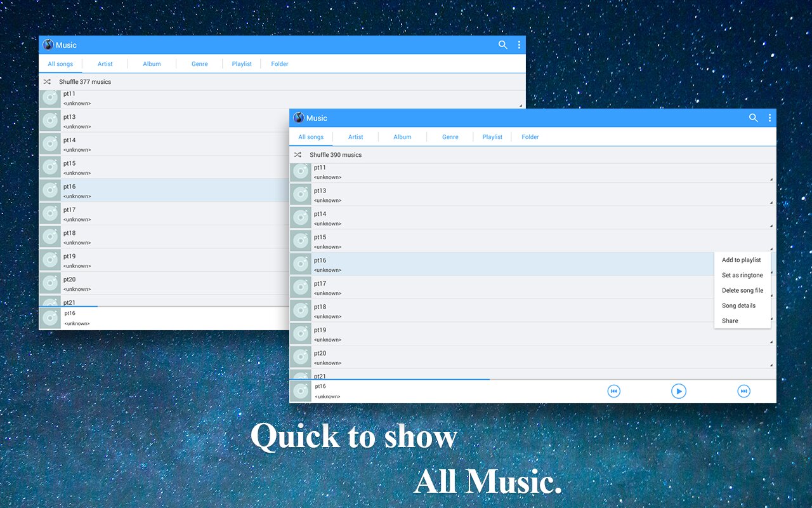Click the search icon in the back Music window
812x508 pixels.
point(502,45)
